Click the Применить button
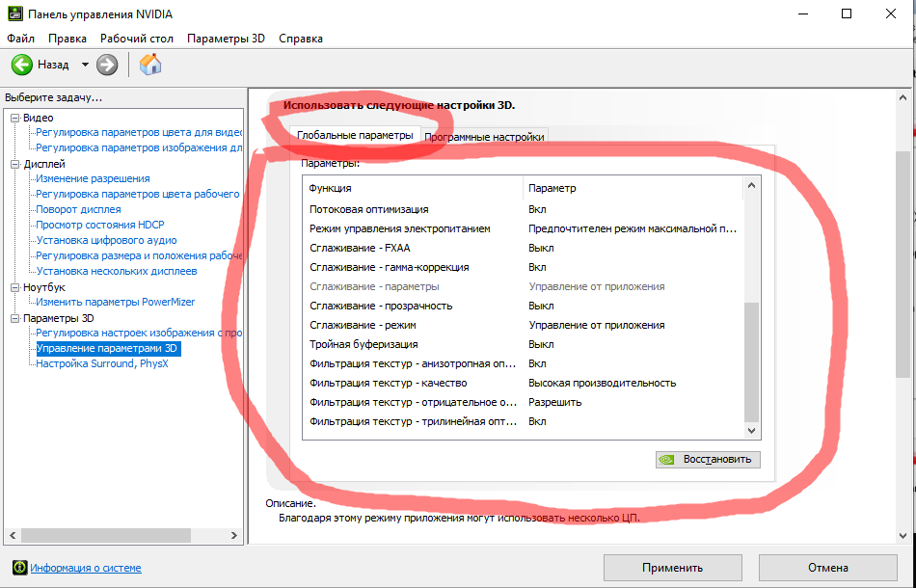This screenshot has width=916, height=588. (x=672, y=568)
